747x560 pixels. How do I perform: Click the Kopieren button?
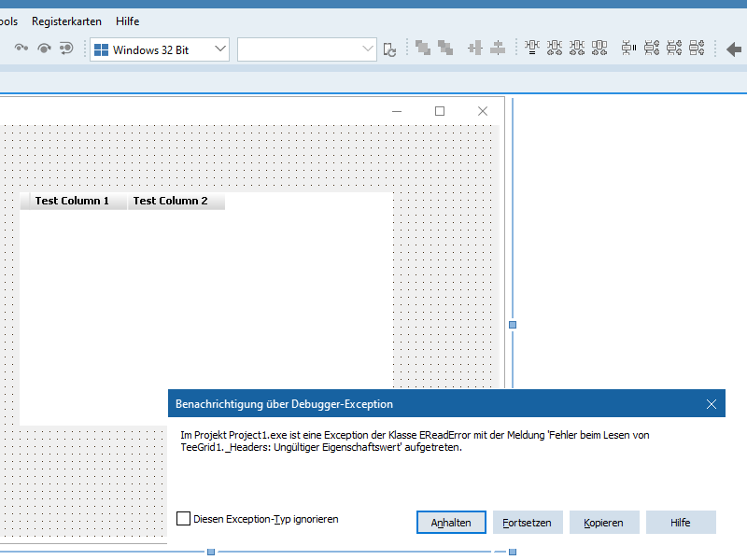(x=603, y=523)
